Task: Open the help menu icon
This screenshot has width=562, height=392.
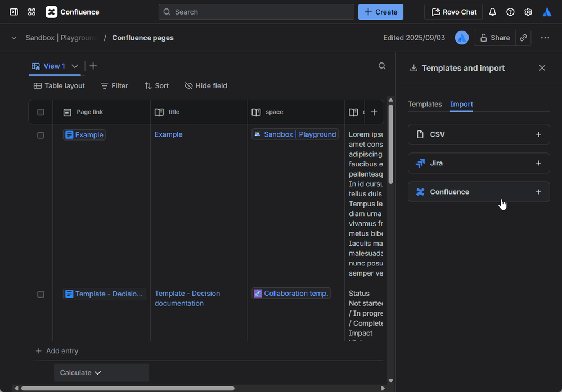Action: [510, 12]
